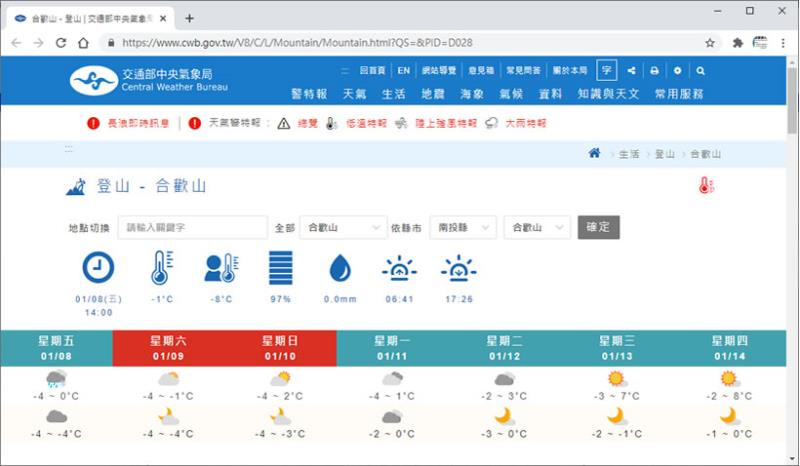Screen dimensions: 800x466
Task: Open the 資料 menu
Action: (x=551, y=94)
